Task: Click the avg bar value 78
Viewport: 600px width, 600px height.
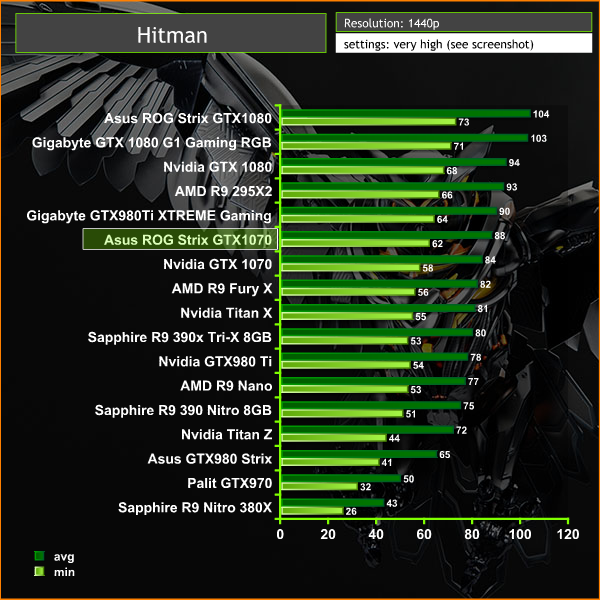Action: (476, 357)
